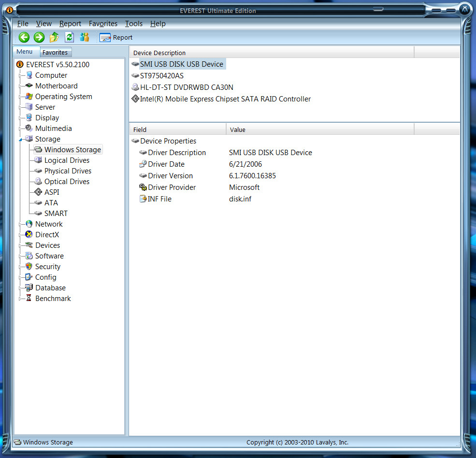Open the File menu

[23, 23]
